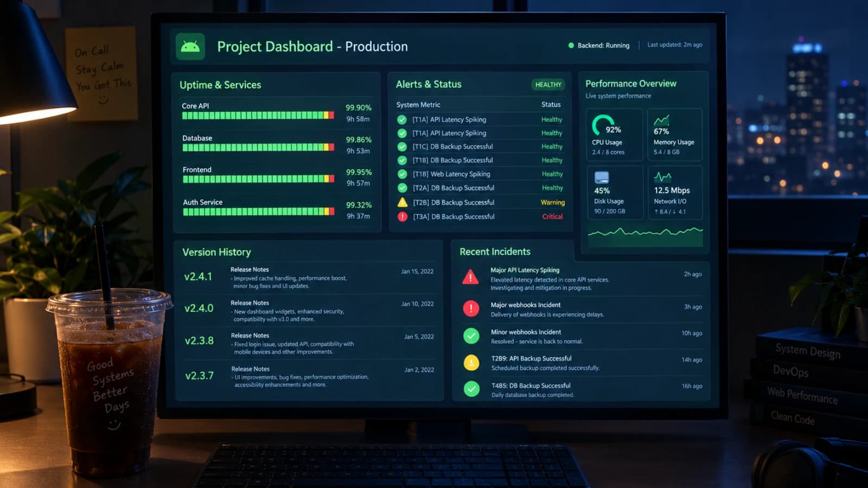The image size is (868, 488).
Task: Click the green performance sparkline graph
Action: [646, 236]
